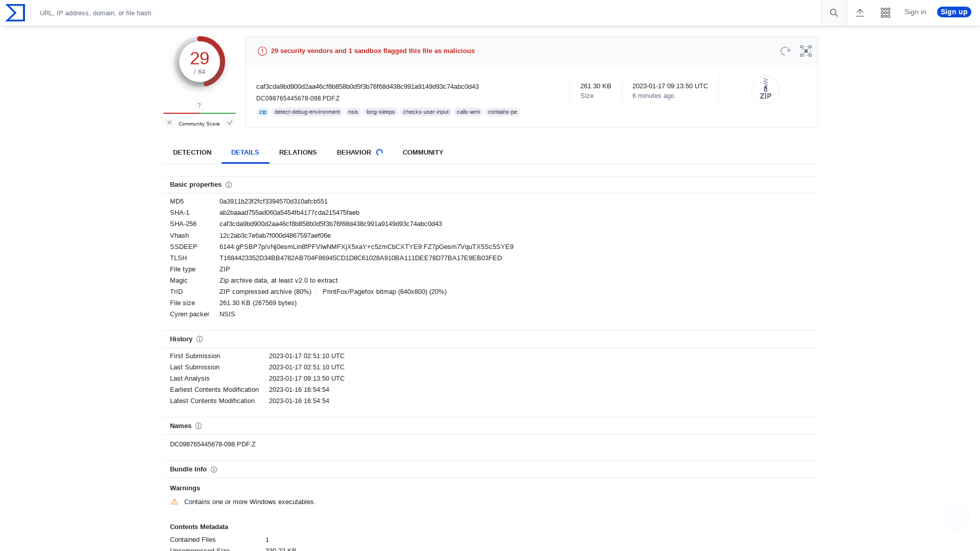Screen dimensions: 980x551
Task: Click the TLSH value
Action: click(361, 258)
